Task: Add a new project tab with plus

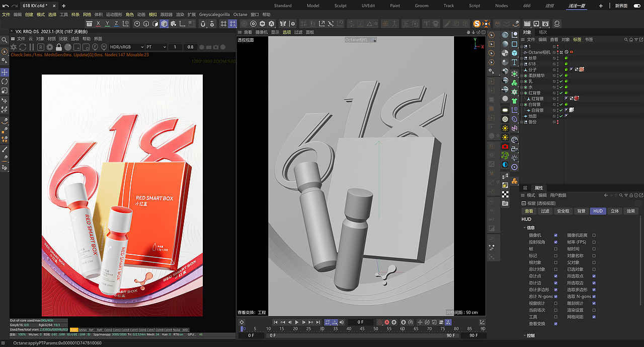Action: [63, 6]
